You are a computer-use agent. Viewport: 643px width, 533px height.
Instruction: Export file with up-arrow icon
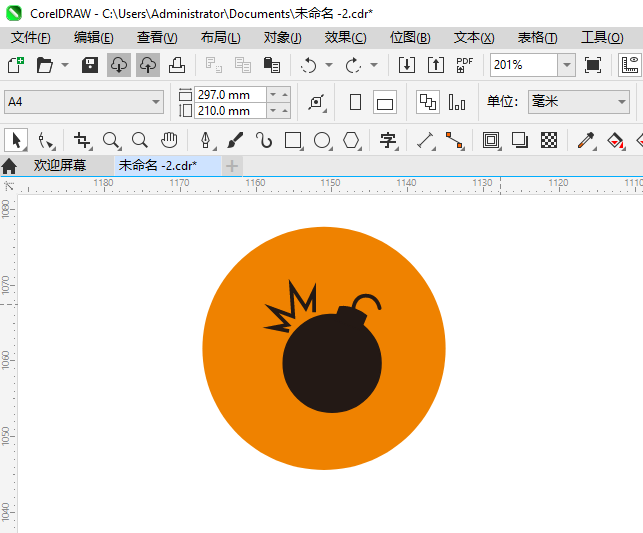tap(436, 65)
